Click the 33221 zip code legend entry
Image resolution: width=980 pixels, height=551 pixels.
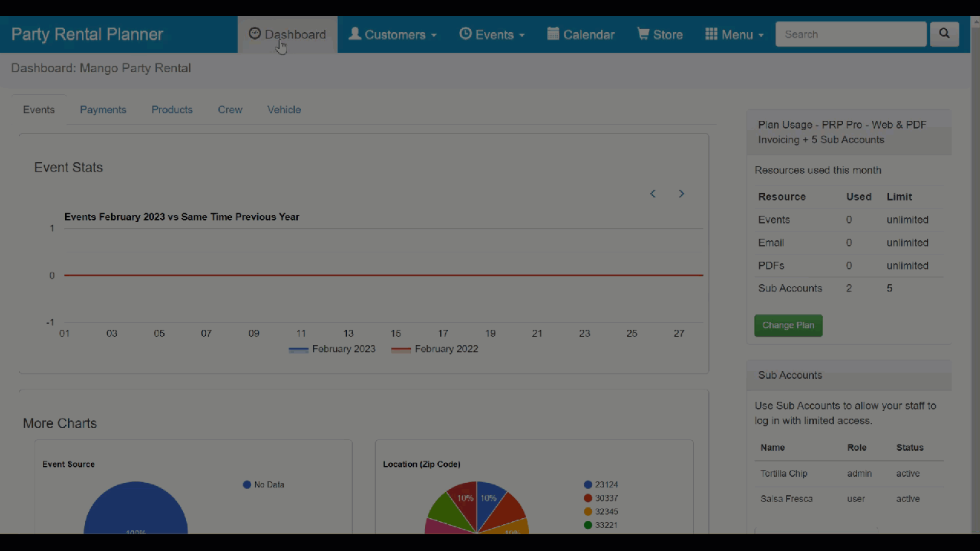click(600, 525)
